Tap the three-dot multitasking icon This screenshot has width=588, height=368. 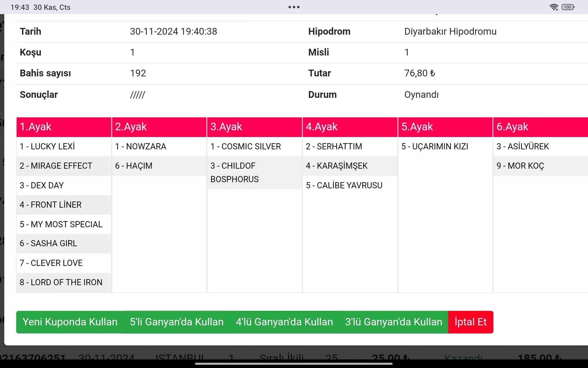tap(294, 7)
